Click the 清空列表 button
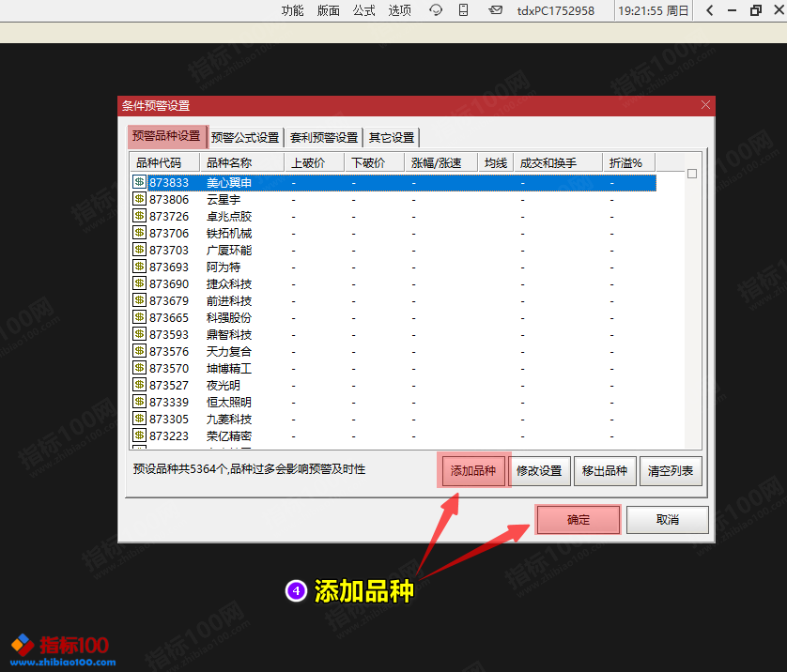787x672 pixels. [671, 471]
